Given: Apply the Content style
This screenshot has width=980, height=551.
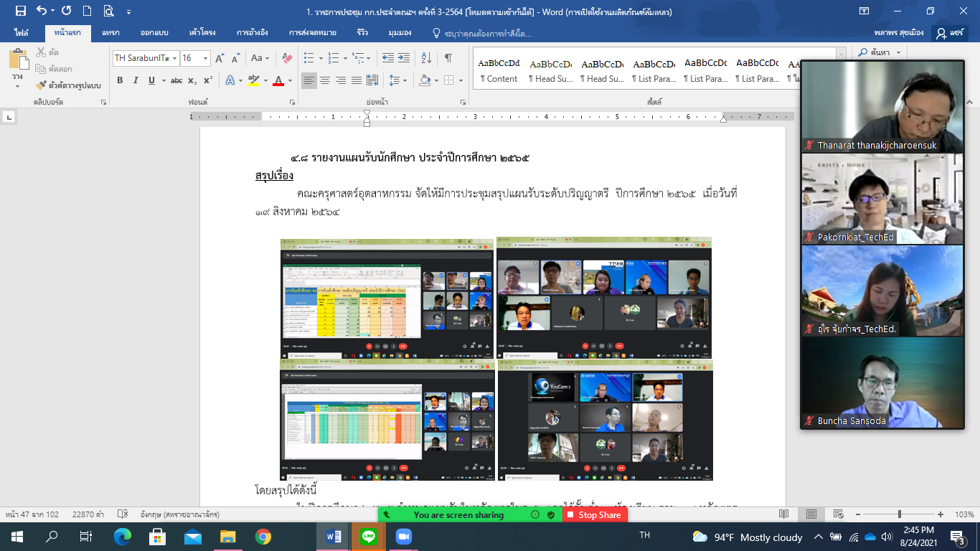Looking at the screenshot, I should coord(499,70).
